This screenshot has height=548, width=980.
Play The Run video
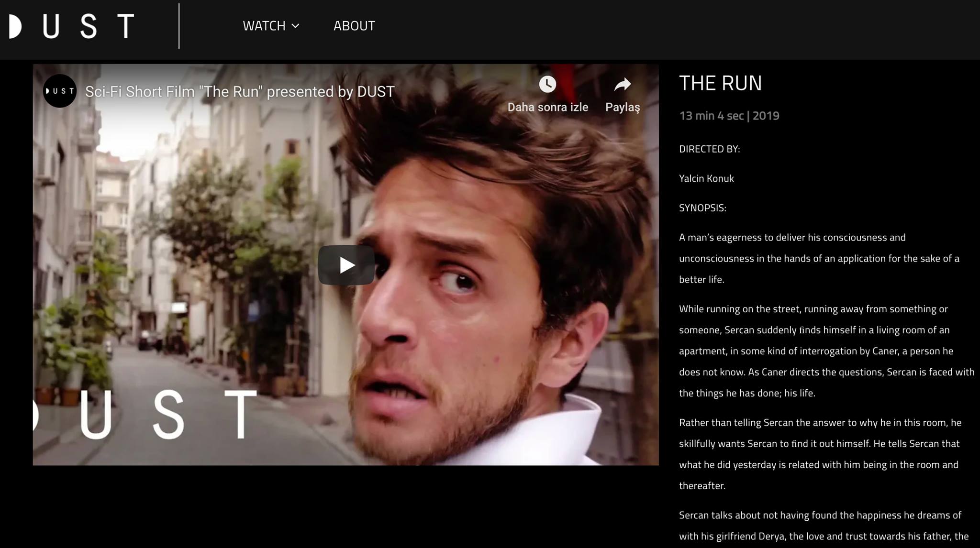pos(346,265)
